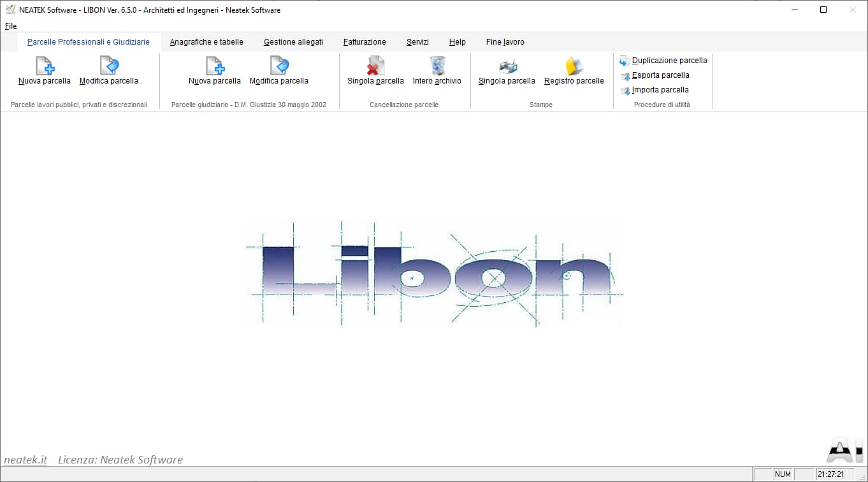Click Nuova parcella icon under Parcelle giudiziarie
The height and width of the screenshot is (482, 868).
[x=215, y=66]
